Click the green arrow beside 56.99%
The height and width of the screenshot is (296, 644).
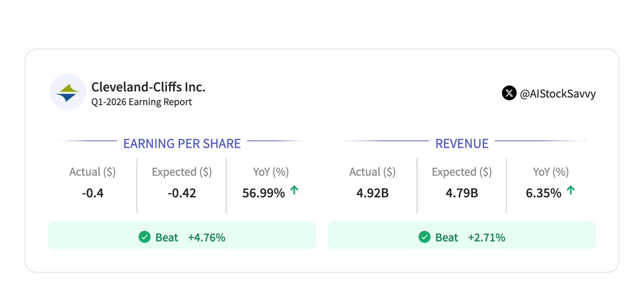pyautogui.click(x=294, y=191)
